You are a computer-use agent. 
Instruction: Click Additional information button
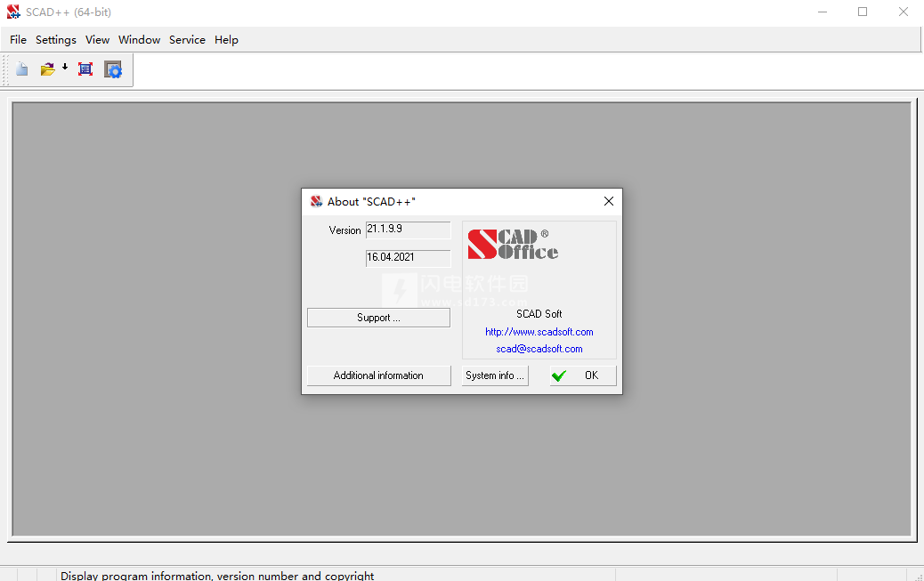(379, 375)
